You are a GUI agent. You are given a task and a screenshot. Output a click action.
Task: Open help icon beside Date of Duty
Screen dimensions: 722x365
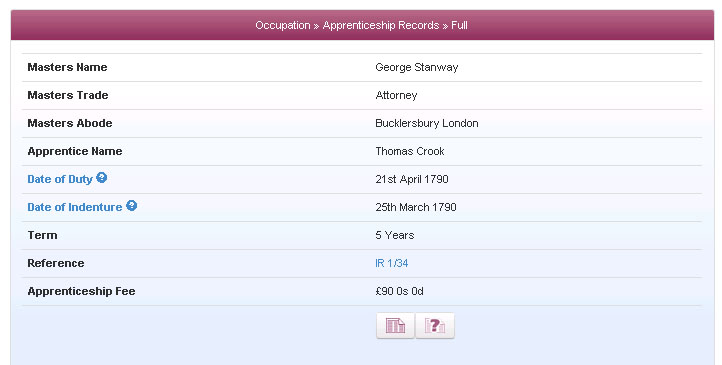tap(102, 178)
